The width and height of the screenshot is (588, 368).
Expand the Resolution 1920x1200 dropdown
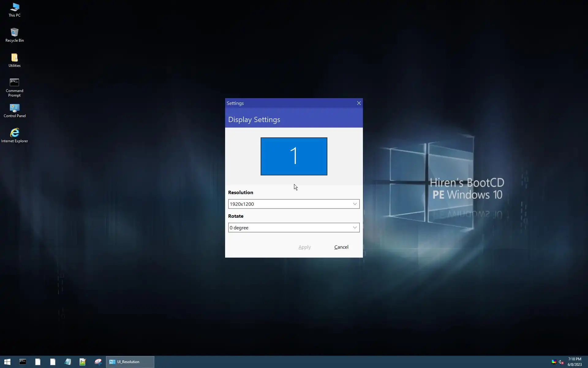[294, 204]
